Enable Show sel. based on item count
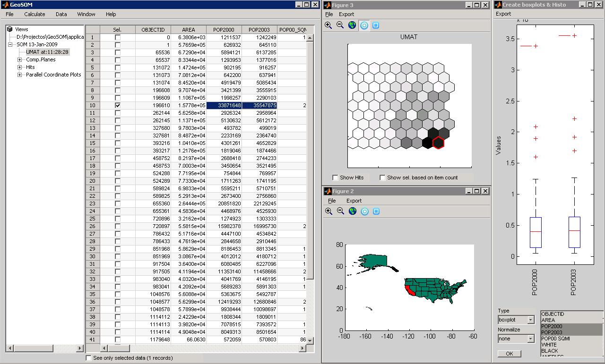Viewport: 605px width, 364px height. [x=382, y=178]
